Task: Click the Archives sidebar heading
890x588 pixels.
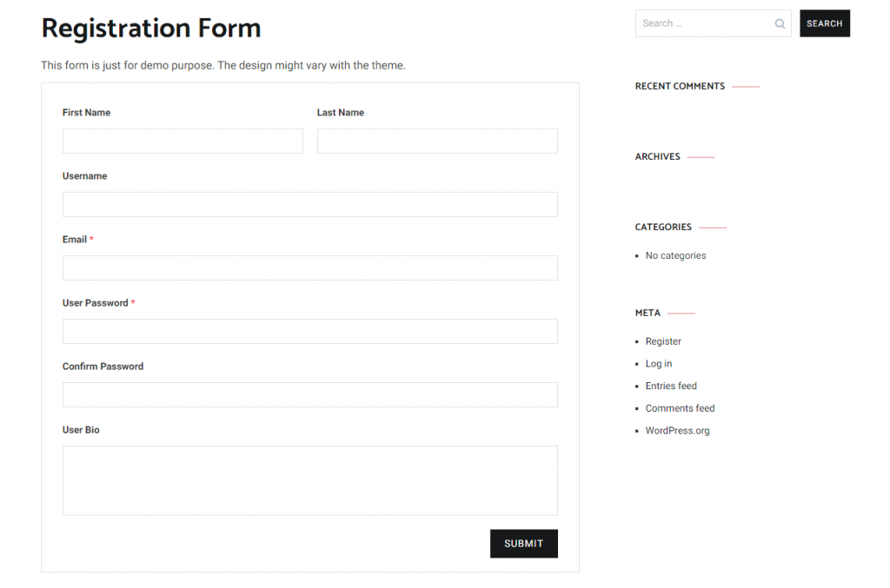Action: pyautogui.click(x=657, y=156)
